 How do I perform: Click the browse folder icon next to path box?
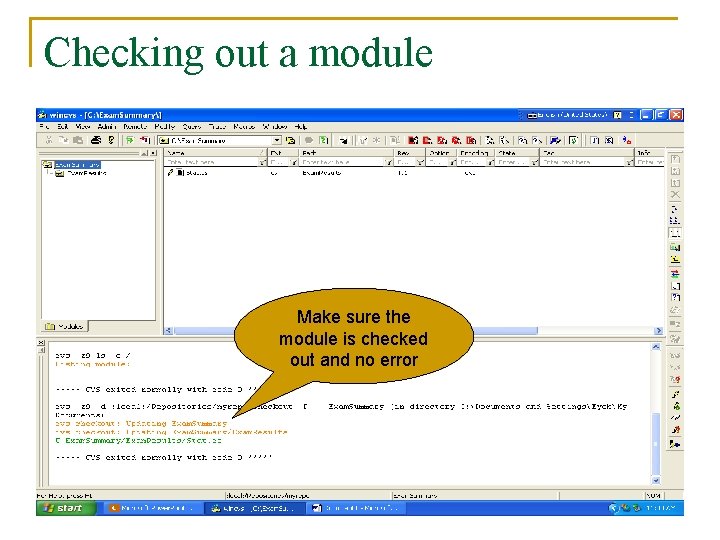[x=291, y=141]
